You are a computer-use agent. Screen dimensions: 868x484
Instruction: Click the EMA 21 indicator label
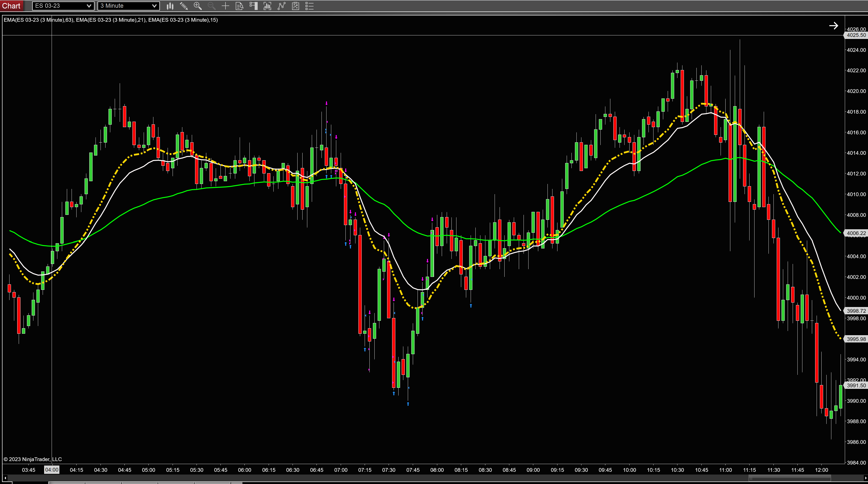click(111, 20)
